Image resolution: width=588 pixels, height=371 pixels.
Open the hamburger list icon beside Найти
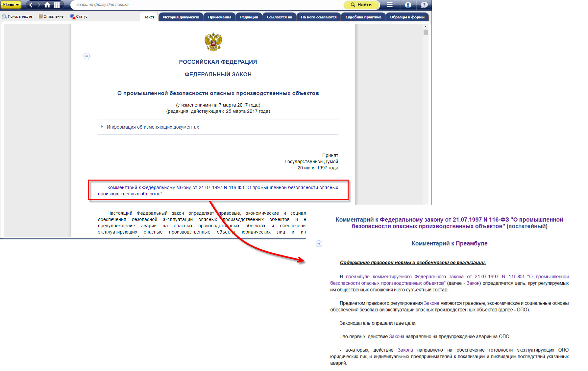tap(390, 5)
